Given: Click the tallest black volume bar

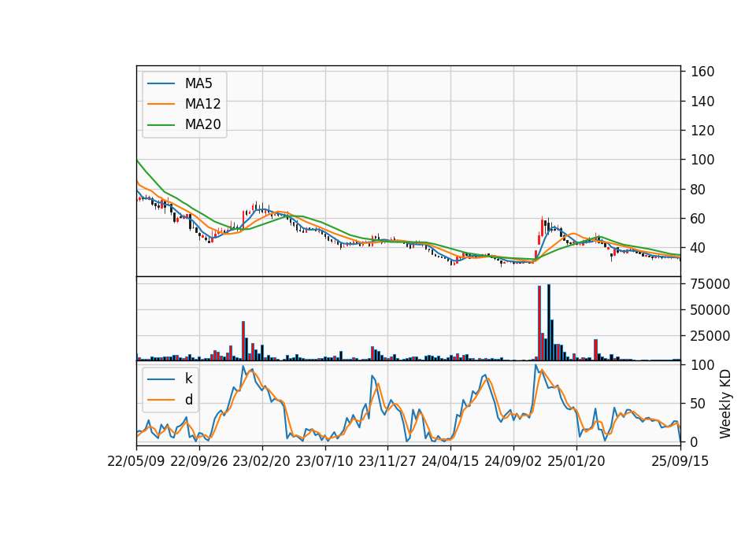Looking at the screenshot, I should coord(548,323).
